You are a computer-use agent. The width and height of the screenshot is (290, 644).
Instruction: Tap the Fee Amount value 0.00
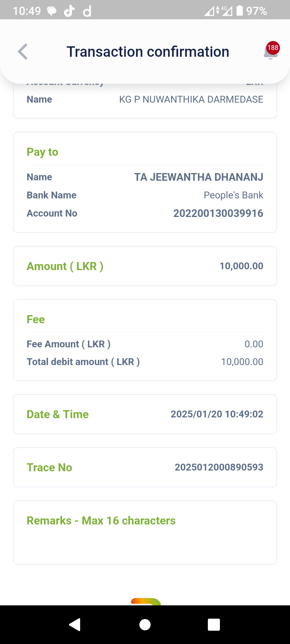(x=254, y=344)
